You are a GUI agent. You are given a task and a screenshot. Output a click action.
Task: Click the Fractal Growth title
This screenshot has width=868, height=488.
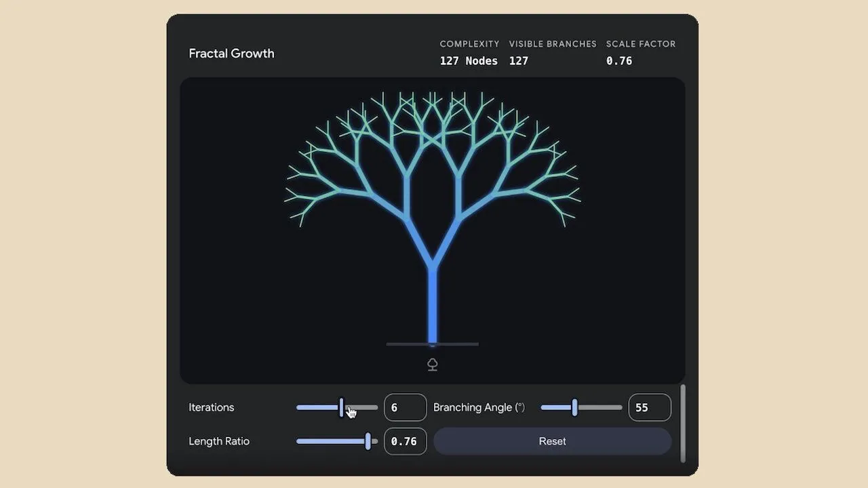coord(231,54)
